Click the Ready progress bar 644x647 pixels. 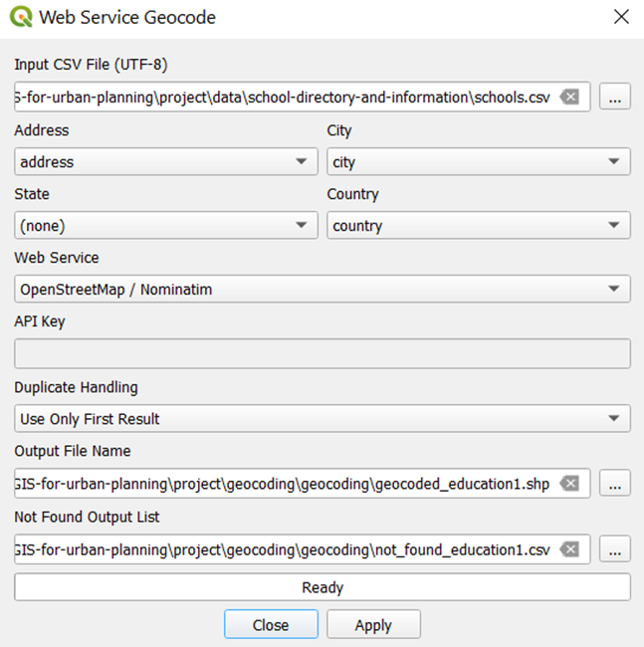tap(322, 587)
